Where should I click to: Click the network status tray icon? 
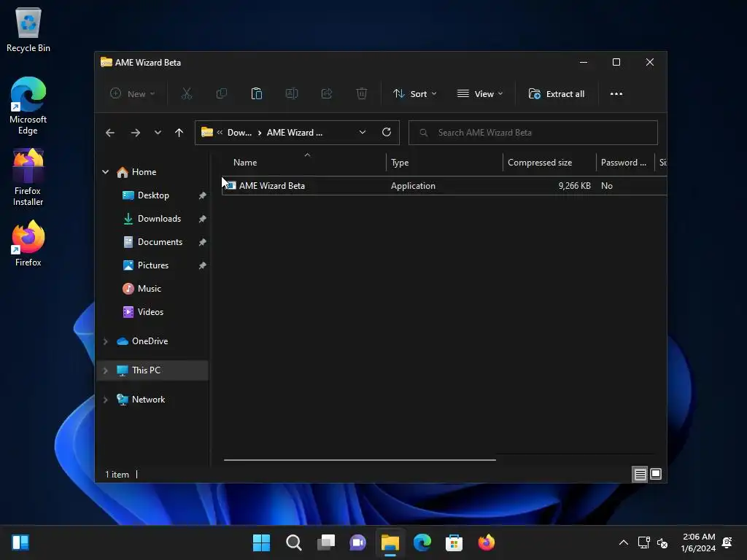pos(643,542)
